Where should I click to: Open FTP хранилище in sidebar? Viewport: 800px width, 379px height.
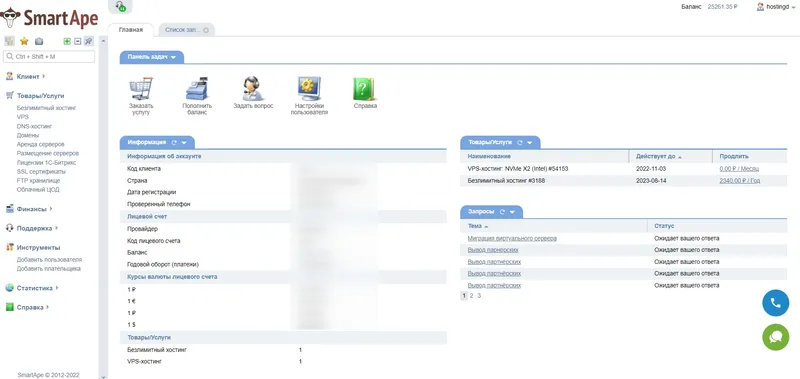click(x=38, y=181)
